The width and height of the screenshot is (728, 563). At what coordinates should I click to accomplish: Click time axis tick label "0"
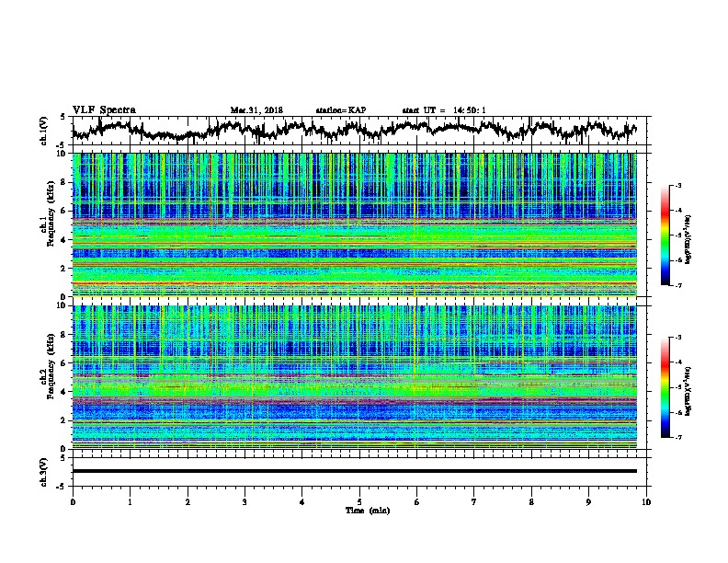pos(73,501)
